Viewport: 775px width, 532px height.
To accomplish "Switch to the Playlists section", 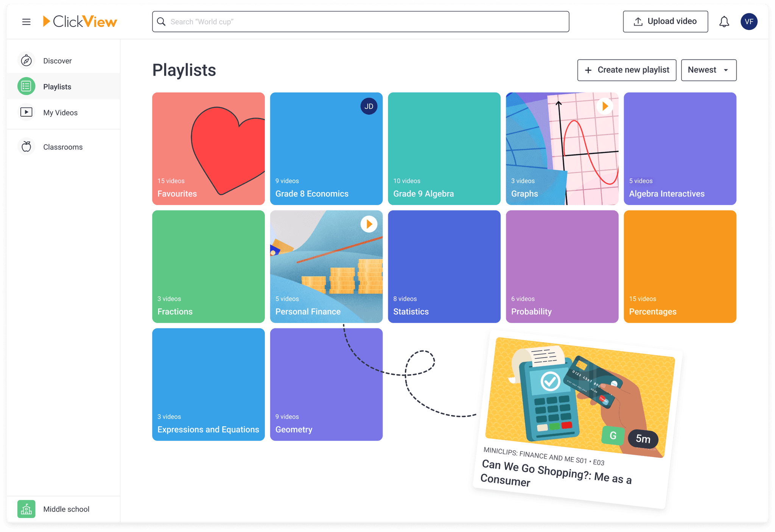I will point(57,86).
